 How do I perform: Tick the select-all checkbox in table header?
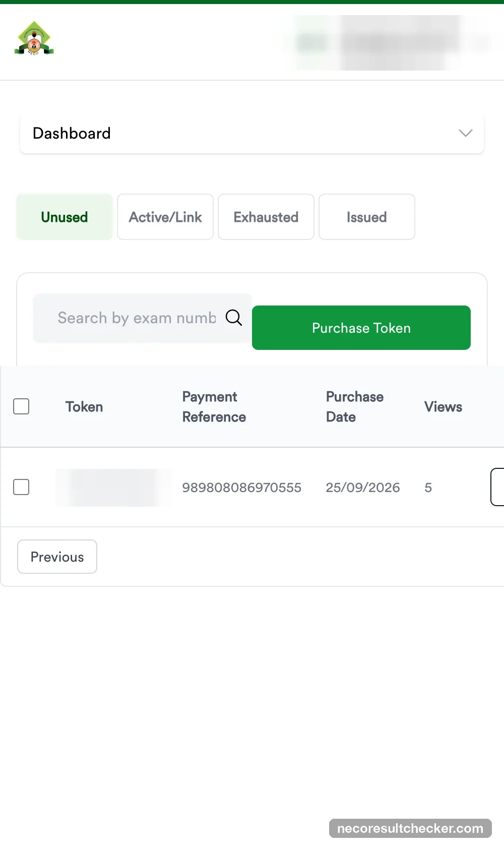point(21,406)
